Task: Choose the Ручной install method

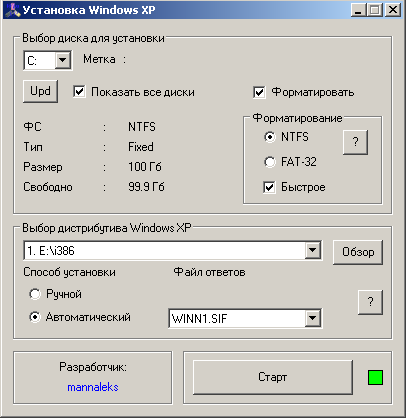Action: [35, 294]
